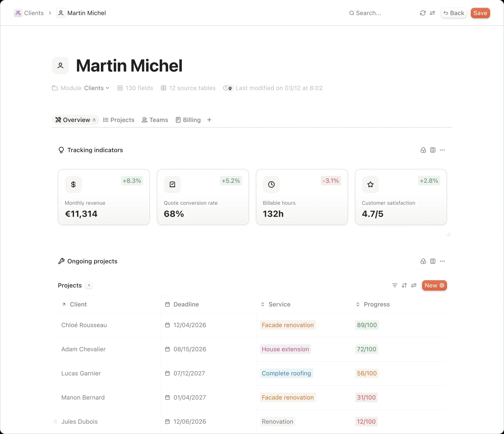Click the filter icon above Projects table
The image size is (504, 434).
(x=395, y=285)
